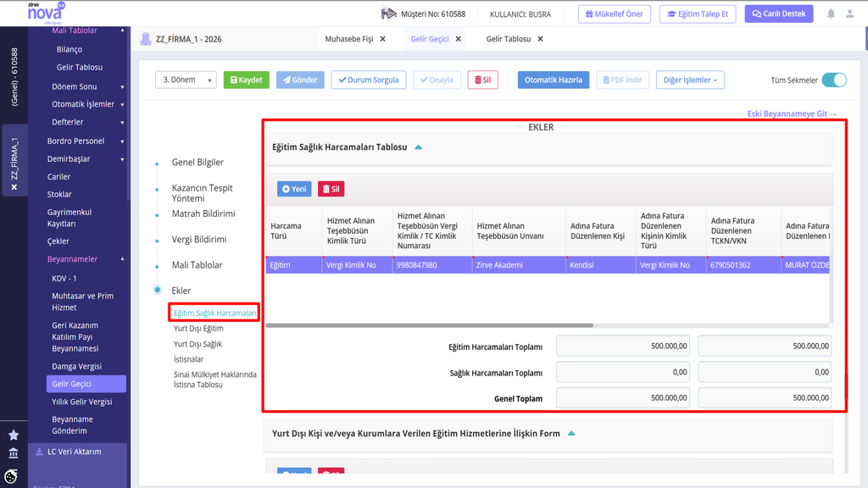868x488 pixels.
Task: Open the Diğer İşlemler dropdown
Action: click(x=690, y=80)
